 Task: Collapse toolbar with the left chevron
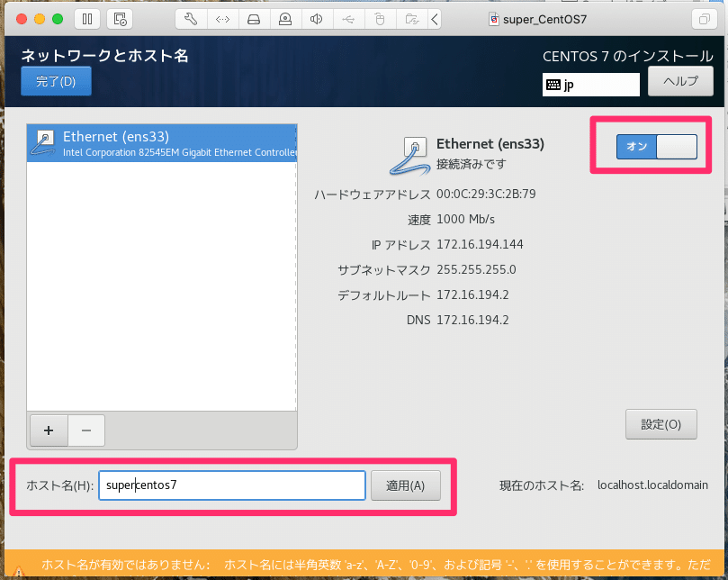tap(435, 19)
